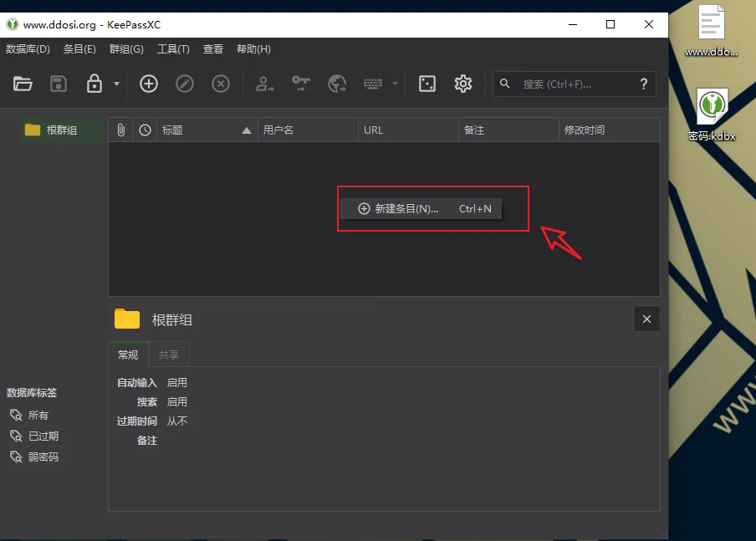Screen dimensions: 756x541
Task: Open the 数据库(D) menu
Action: click(x=28, y=49)
